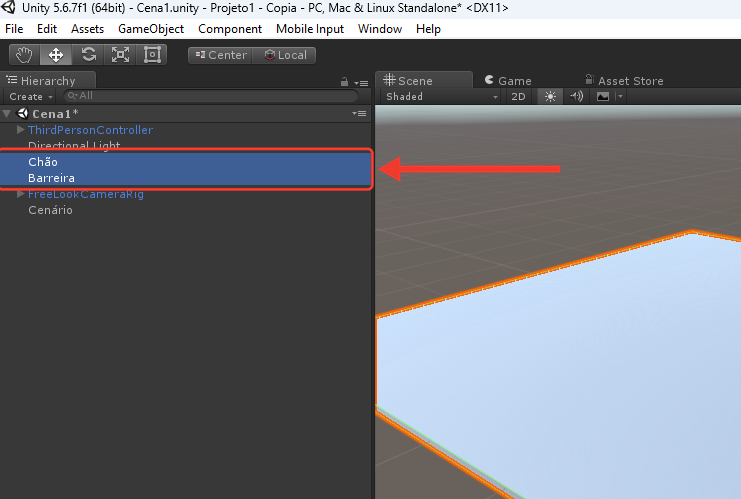Screen dimensions: 741x499
Task: Open the GameObject menu
Action: tap(151, 29)
